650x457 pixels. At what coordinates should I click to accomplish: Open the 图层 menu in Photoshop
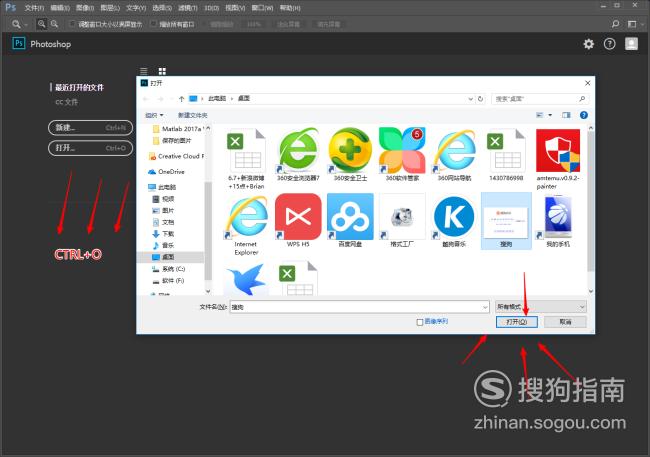click(110, 8)
